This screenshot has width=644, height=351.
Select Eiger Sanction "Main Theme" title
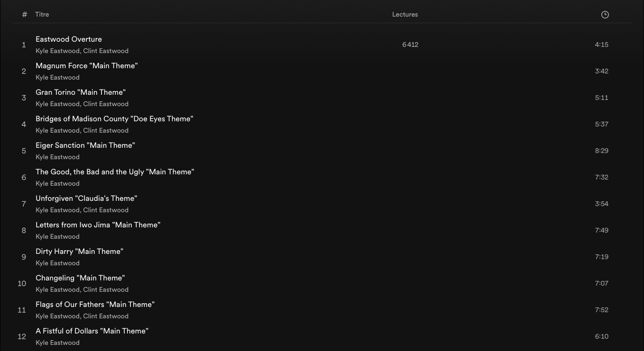click(85, 145)
